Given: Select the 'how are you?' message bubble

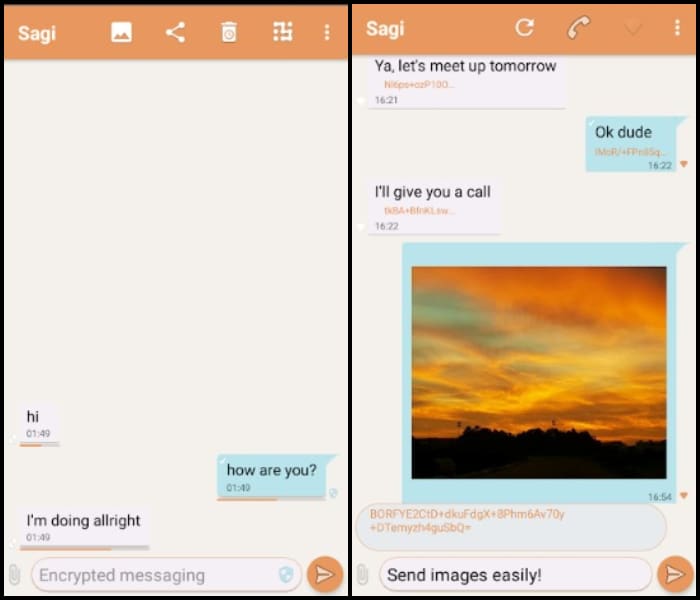Looking at the screenshot, I should click(x=272, y=476).
